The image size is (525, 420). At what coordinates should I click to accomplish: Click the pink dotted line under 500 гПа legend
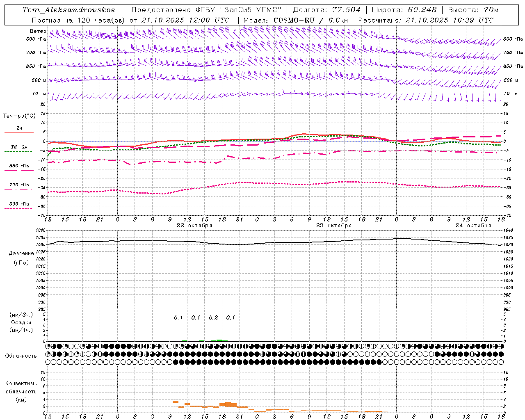[x=18, y=209]
